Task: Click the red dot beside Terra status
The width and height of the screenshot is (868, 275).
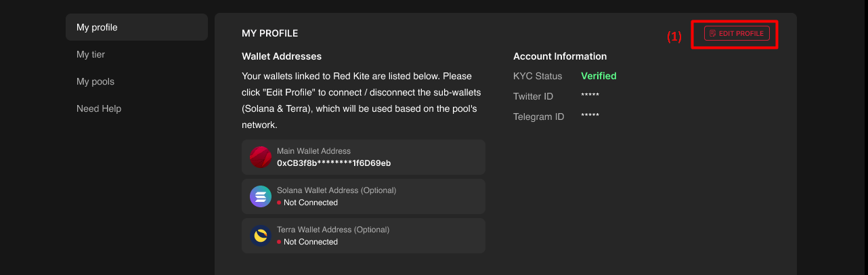Action: click(279, 242)
